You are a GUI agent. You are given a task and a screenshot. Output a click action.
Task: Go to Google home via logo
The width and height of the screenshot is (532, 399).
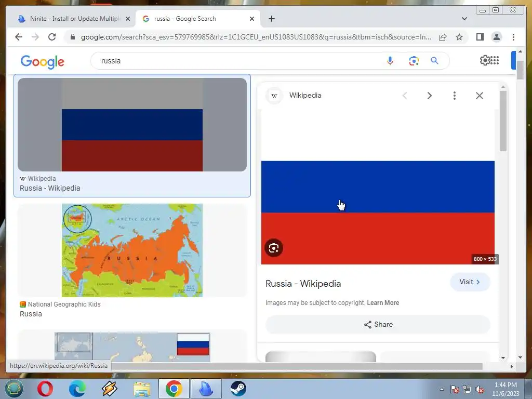(x=43, y=62)
